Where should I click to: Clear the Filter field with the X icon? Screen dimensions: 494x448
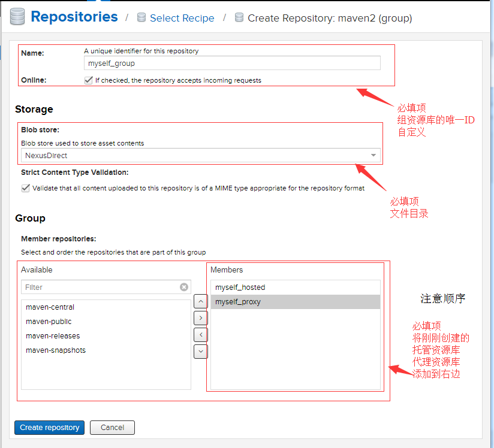pyautogui.click(x=184, y=287)
